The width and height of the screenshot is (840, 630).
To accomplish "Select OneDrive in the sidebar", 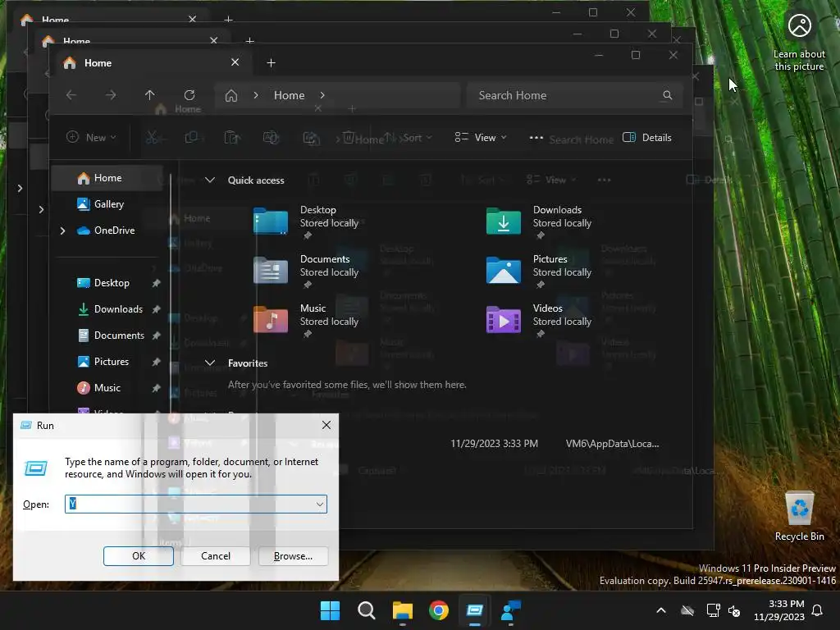I will pos(114,231).
